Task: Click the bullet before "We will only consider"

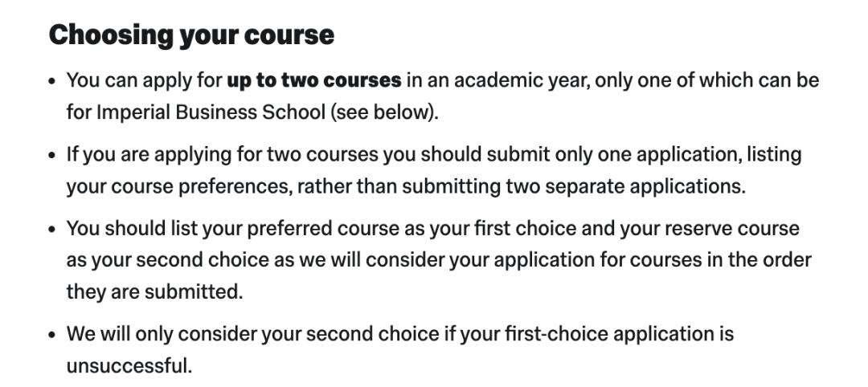Action: tap(52, 335)
